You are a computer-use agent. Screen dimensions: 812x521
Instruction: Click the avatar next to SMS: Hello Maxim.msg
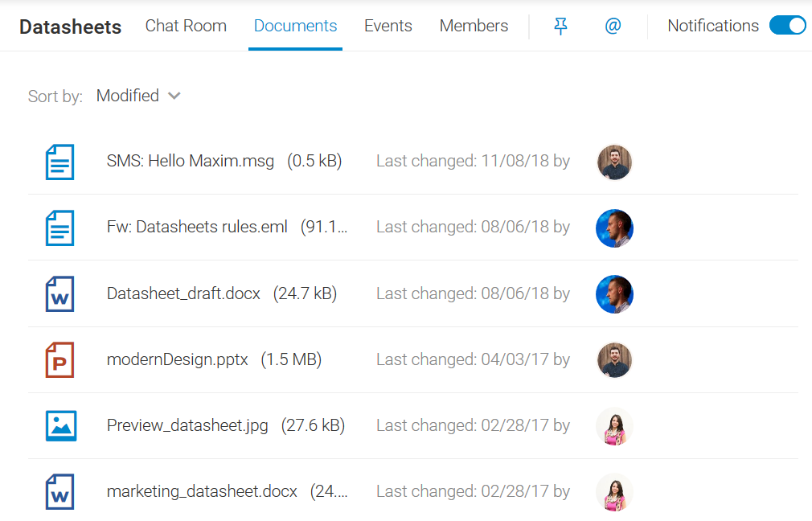pos(614,162)
